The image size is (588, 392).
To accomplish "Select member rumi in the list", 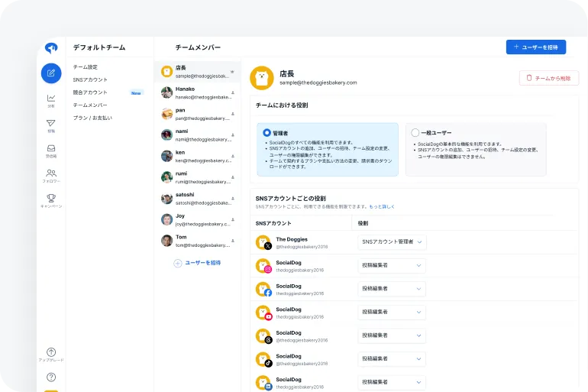I will [x=198, y=177].
